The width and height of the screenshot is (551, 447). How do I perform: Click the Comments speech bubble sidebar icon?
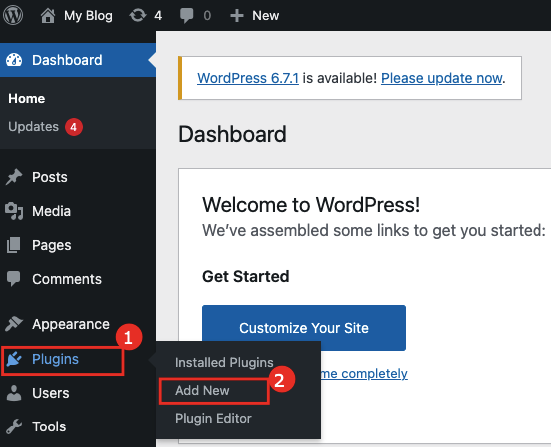(14, 279)
